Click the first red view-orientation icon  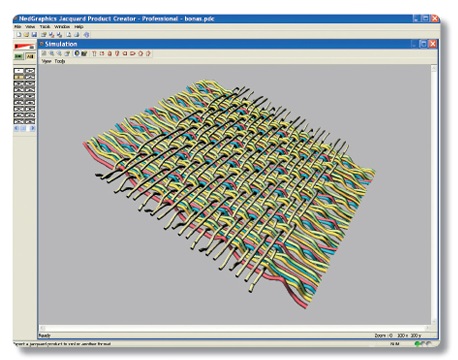(x=94, y=53)
